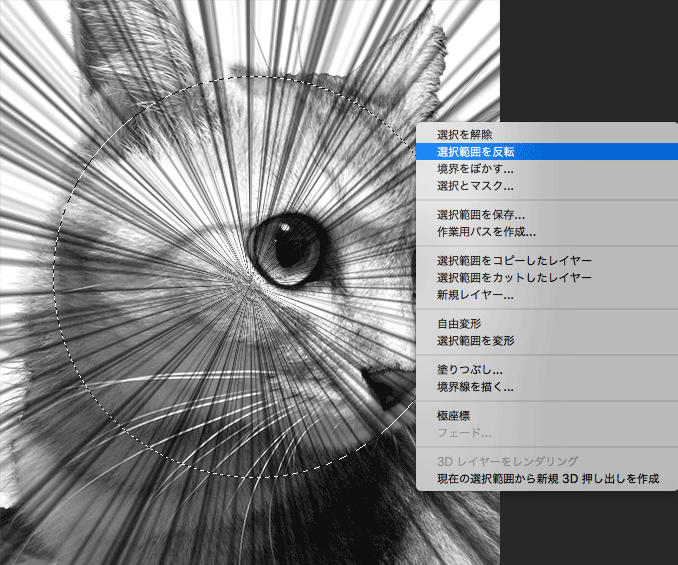678x565 pixels.
Task: Apply 極座標 filter entry
Action: click(547, 415)
